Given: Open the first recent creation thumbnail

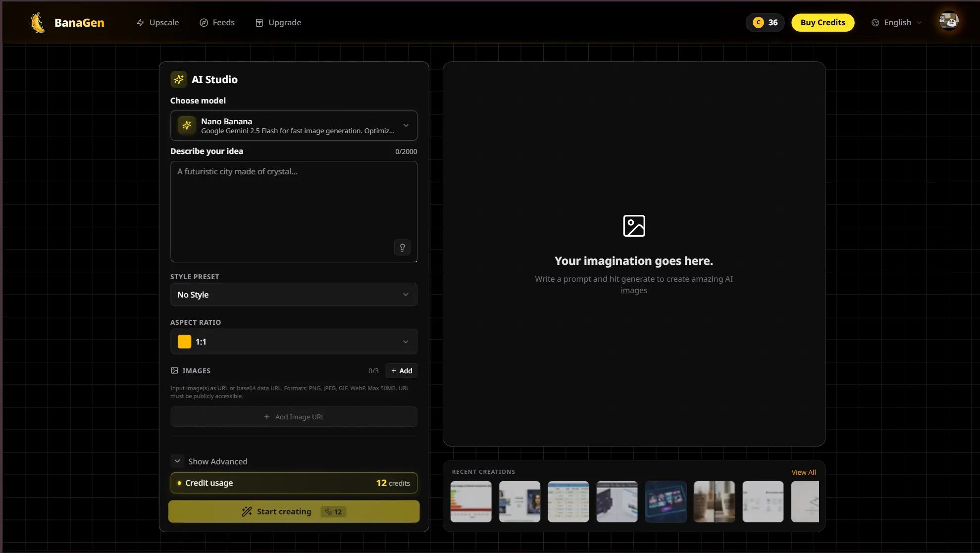Looking at the screenshot, I should [x=470, y=501].
